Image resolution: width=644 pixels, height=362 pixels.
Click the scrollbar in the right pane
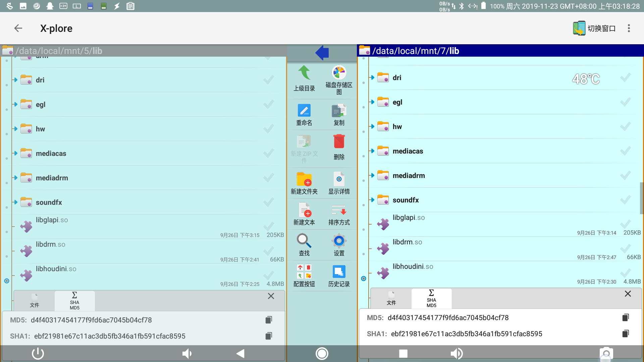click(641, 198)
